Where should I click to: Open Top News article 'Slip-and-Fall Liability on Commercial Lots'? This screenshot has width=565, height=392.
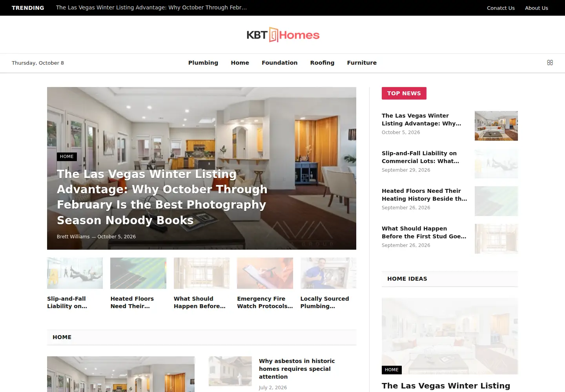(x=420, y=157)
